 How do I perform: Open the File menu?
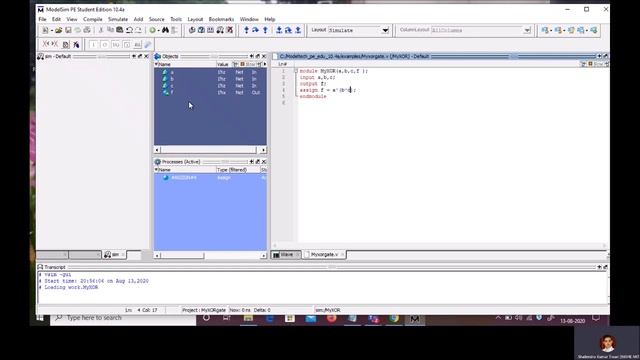pyautogui.click(x=42, y=19)
